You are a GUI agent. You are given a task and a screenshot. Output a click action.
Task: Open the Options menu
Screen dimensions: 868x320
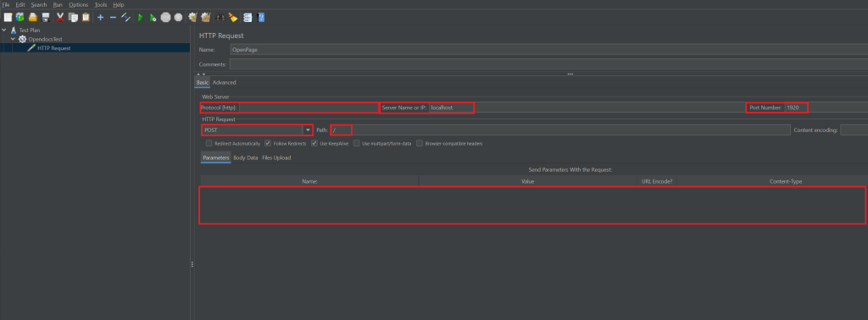pos(79,4)
